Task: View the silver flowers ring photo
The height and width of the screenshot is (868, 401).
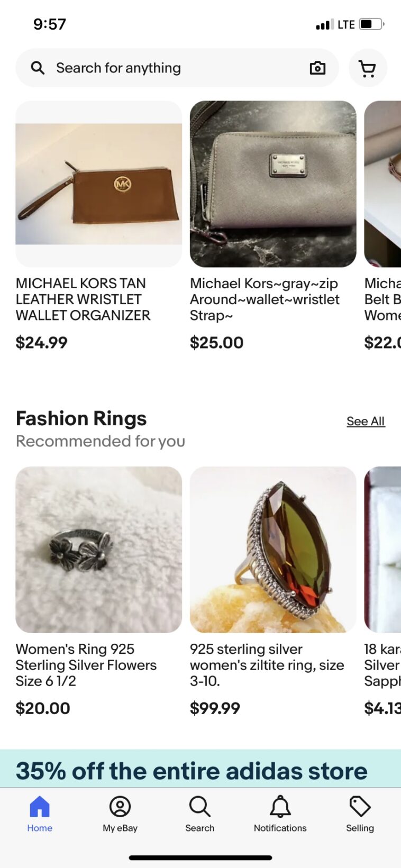Action: [99, 550]
